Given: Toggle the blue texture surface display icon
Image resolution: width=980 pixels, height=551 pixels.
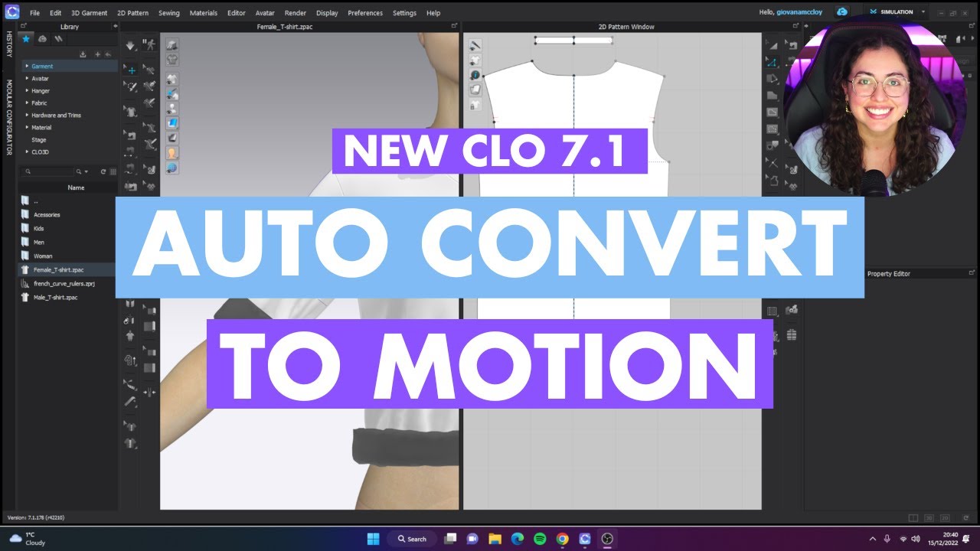Looking at the screenshot, I should [172, 123].
